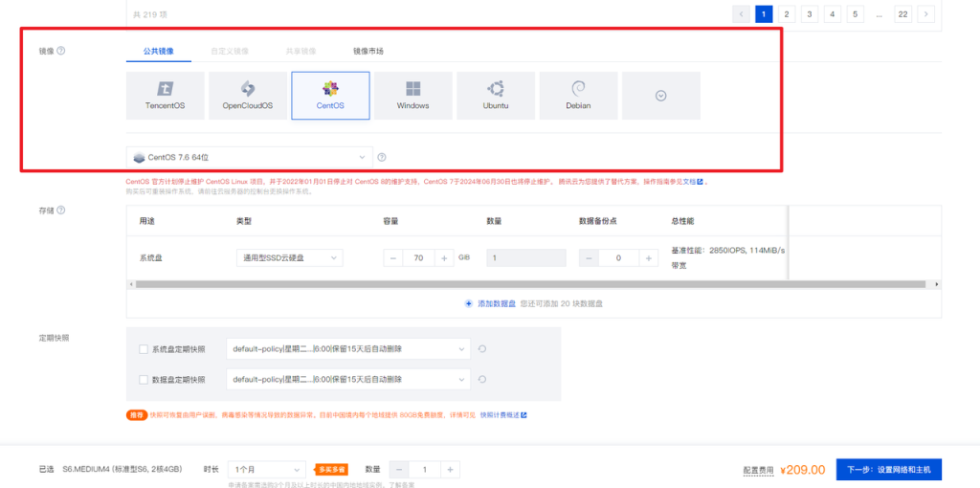This screenshot has width=980, height=488.
Task: Open 文档 link in CentOS notice
Action: click(689, 182)
